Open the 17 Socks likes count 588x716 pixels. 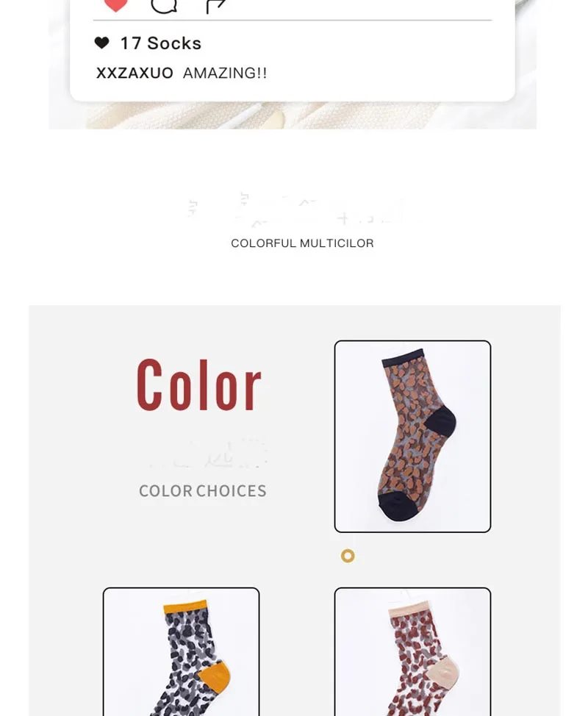(161, 43)
